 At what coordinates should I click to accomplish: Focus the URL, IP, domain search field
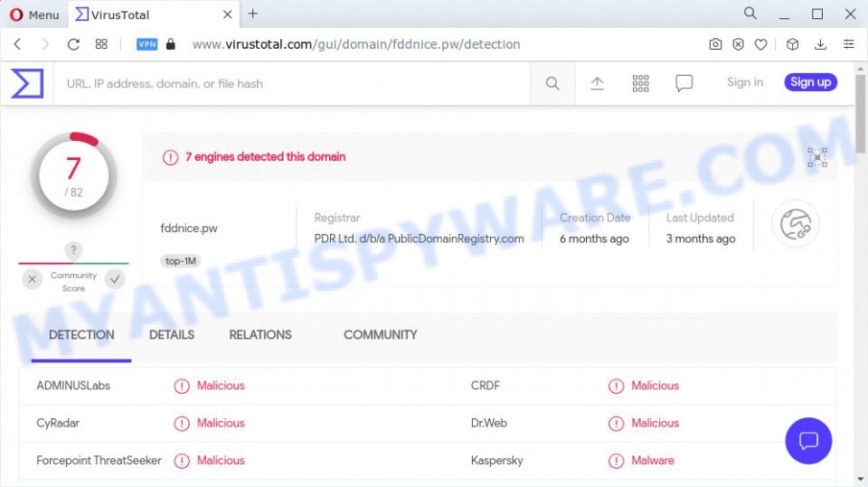click(x=292, y=83)
